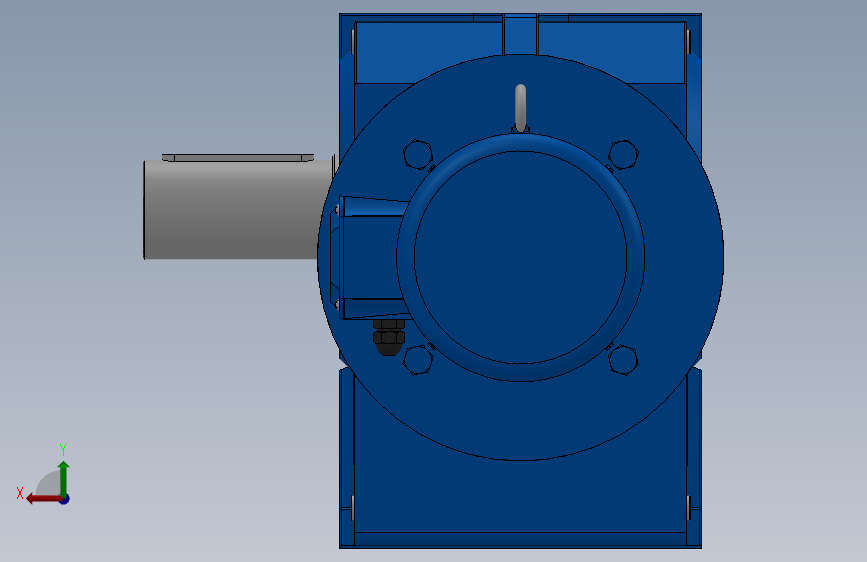Select the gray lifting eyebolt above the motor
This screenshot has width=867, height=562.
point(520,108)
